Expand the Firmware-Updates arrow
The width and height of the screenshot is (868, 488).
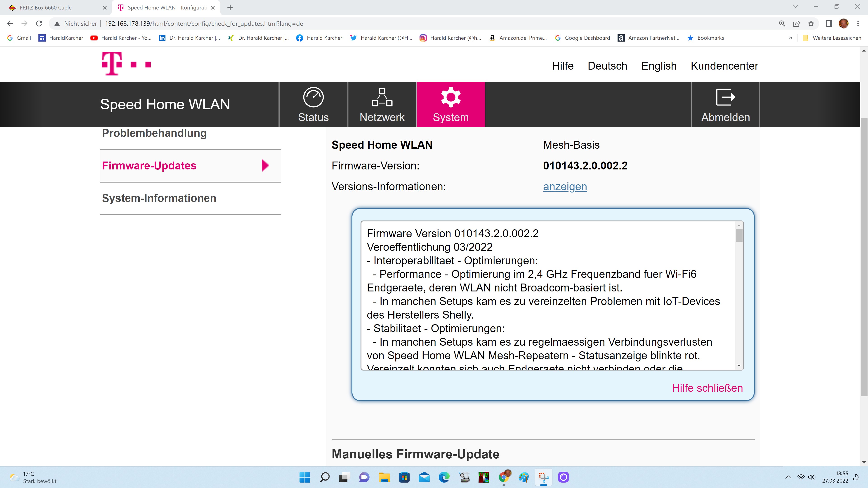pos(265,166)
